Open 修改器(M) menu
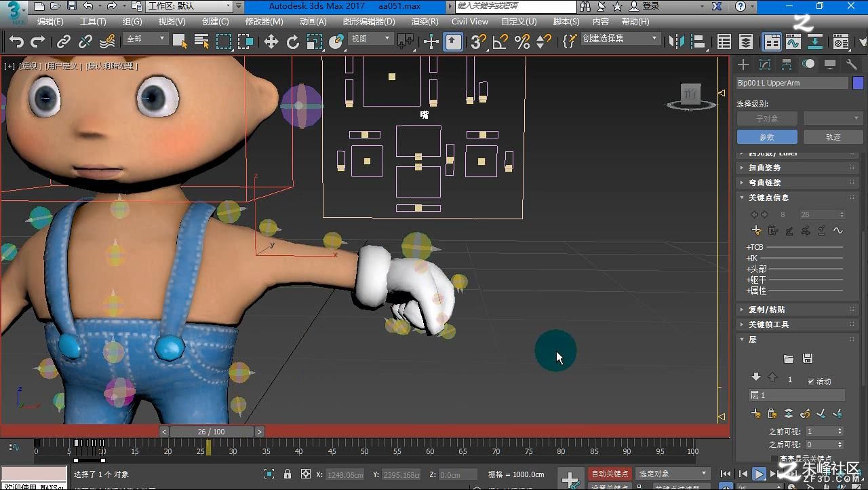The height and width of the screenshot is (490, 868). coord(264,22)
